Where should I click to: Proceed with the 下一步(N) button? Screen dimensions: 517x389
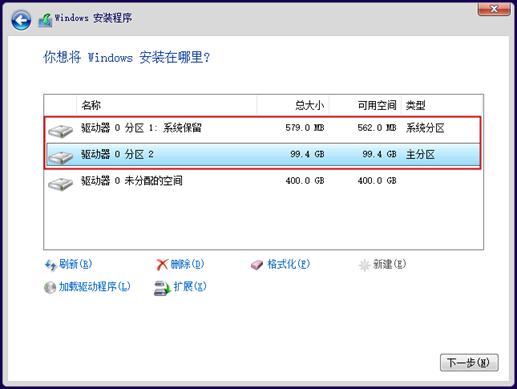pyautogui.click(x=469, y=362)
